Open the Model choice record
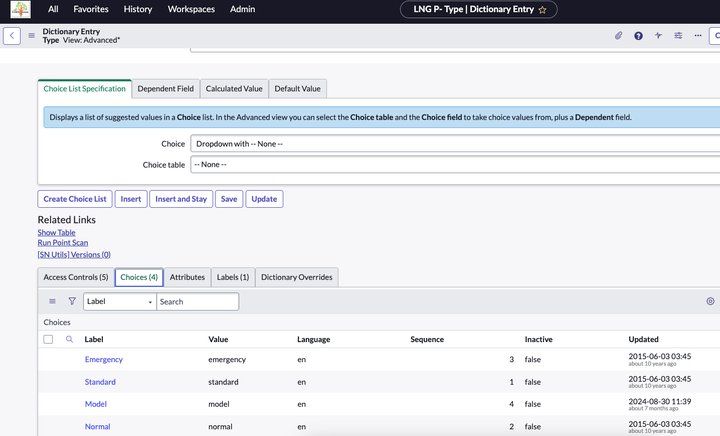 [96, 404]
